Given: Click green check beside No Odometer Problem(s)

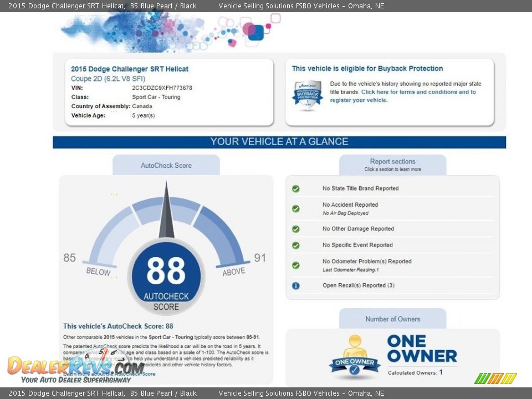Looking at the screenshot, I should [296, 265].
